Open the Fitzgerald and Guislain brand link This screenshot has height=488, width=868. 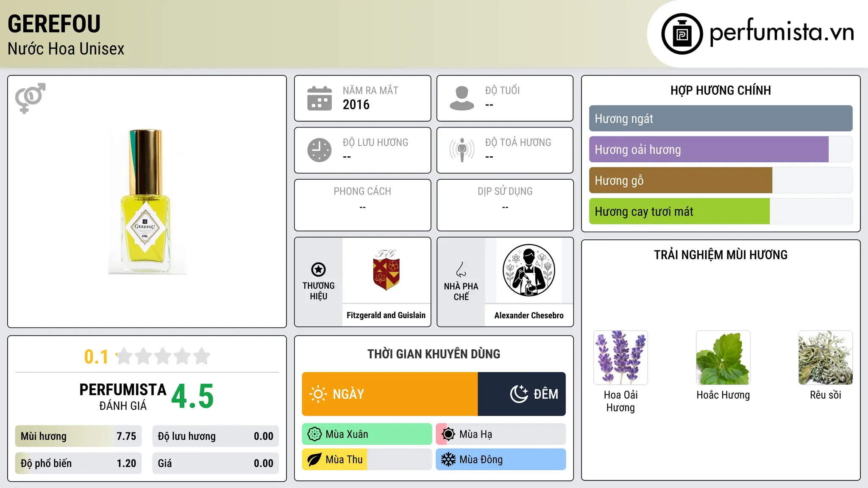(x=386, y=315)
